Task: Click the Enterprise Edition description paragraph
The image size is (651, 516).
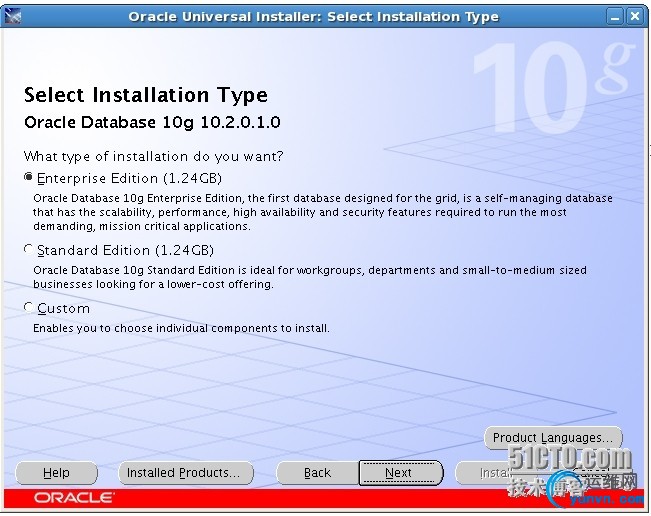Action: pos(323,212)
